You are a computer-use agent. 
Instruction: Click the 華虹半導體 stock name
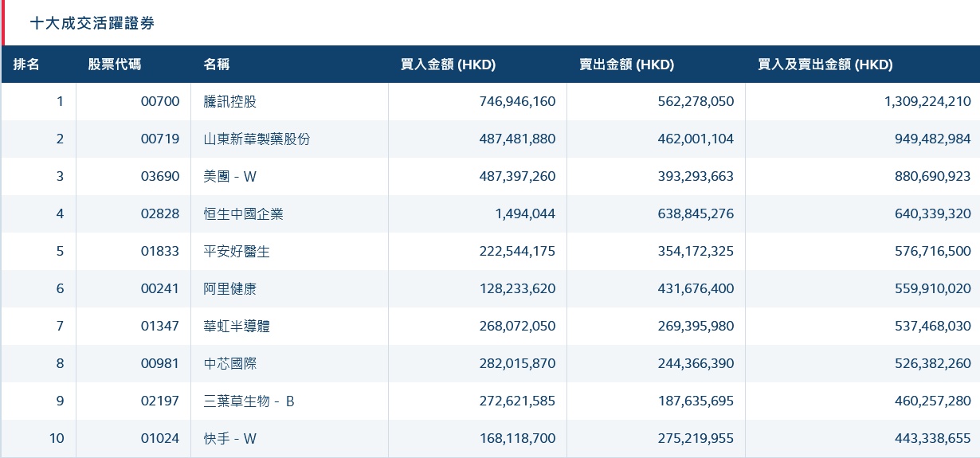pos(237,327)
